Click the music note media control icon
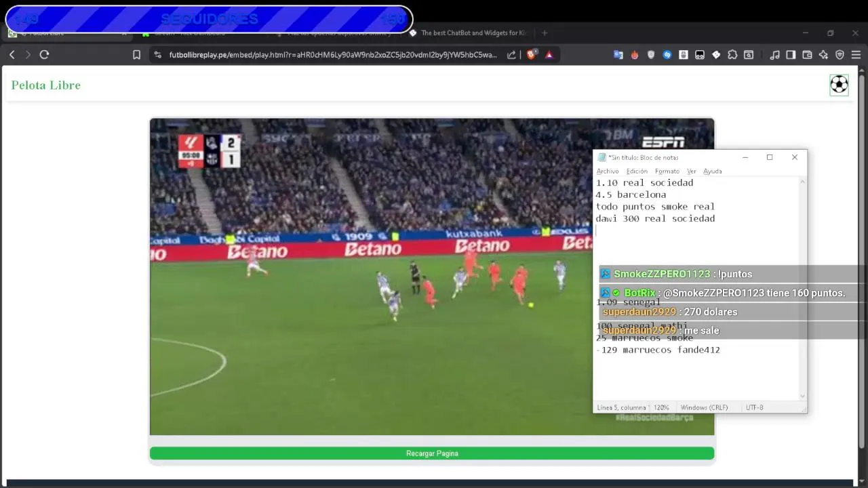The width and height of the screenshot is (868, 488). (x=774, y=55)
